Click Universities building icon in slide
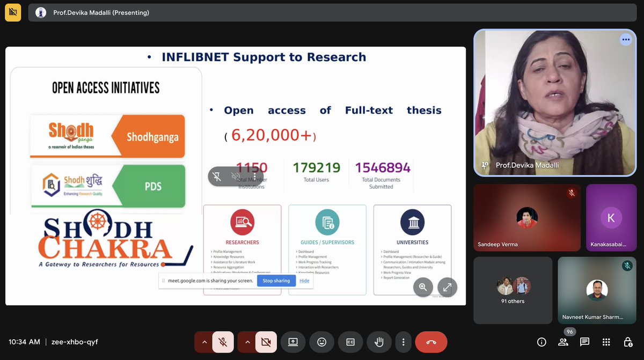Image resolution: width=644 pixels, height=360 pixels. (412, 222)
